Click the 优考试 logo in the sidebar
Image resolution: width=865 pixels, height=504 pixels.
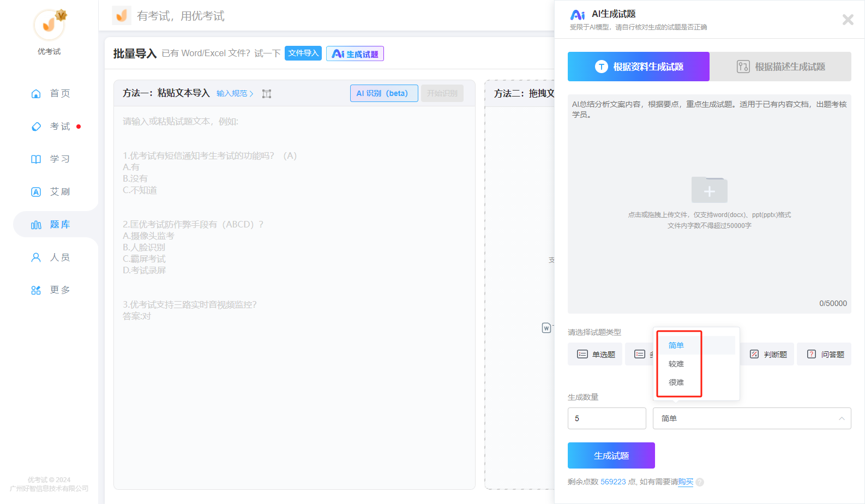coord(50,25)
